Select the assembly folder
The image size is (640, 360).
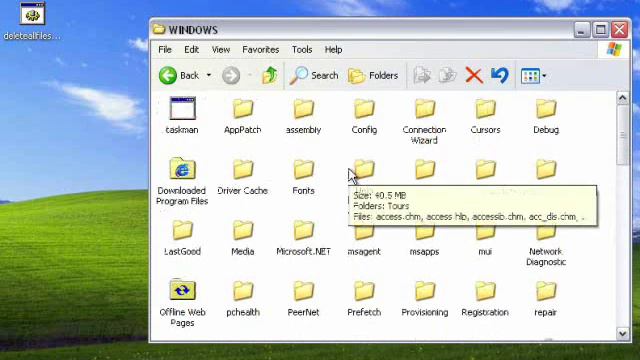[x=303, y=116]
